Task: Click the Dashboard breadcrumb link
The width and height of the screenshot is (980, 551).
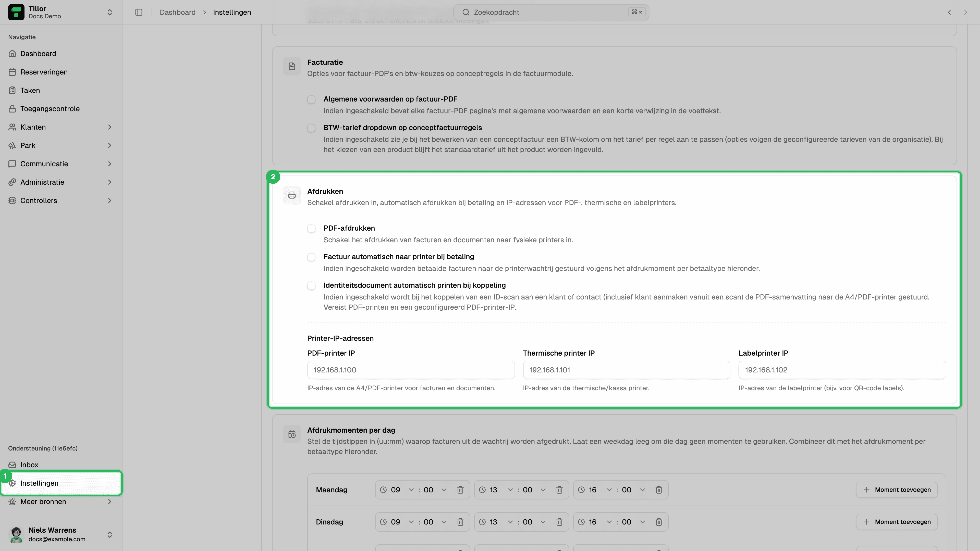Action: pyautogui.click(x=178, y=12)
